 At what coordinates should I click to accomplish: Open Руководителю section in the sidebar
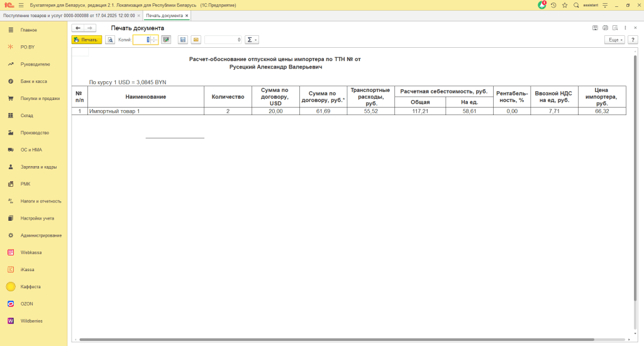coord(35,65)
